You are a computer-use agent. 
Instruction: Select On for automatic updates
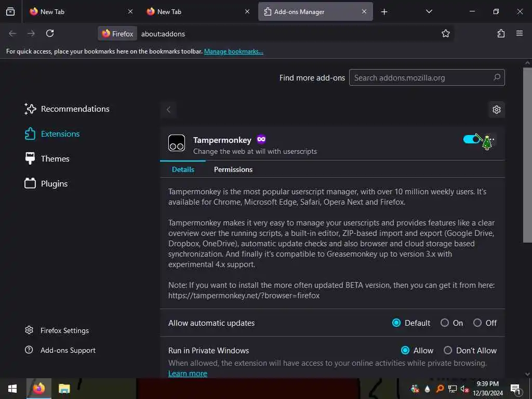pos(445,323)
